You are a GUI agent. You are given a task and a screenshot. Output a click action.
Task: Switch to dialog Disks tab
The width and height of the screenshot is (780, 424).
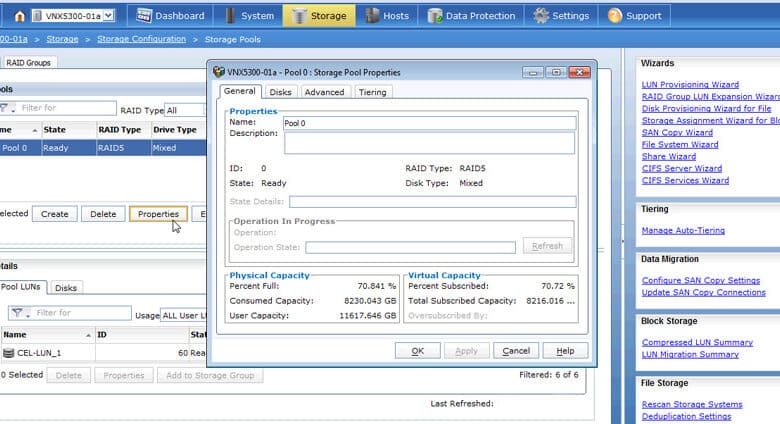point(281,92)
